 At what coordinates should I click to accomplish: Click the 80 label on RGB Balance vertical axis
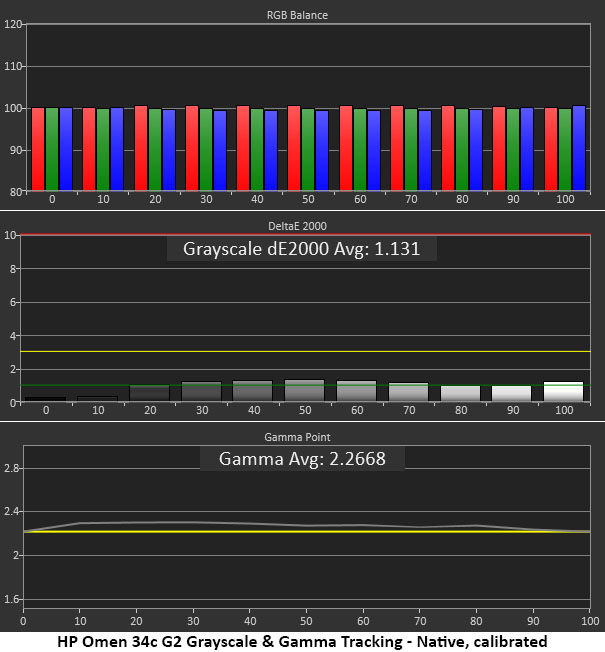tap(16, 192)
